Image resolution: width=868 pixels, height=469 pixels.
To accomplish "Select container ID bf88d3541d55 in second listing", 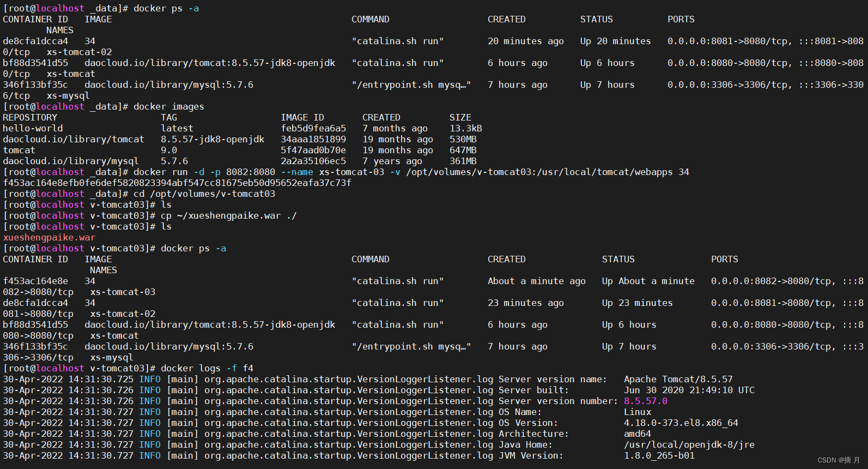I will click(x=35, y=324).
